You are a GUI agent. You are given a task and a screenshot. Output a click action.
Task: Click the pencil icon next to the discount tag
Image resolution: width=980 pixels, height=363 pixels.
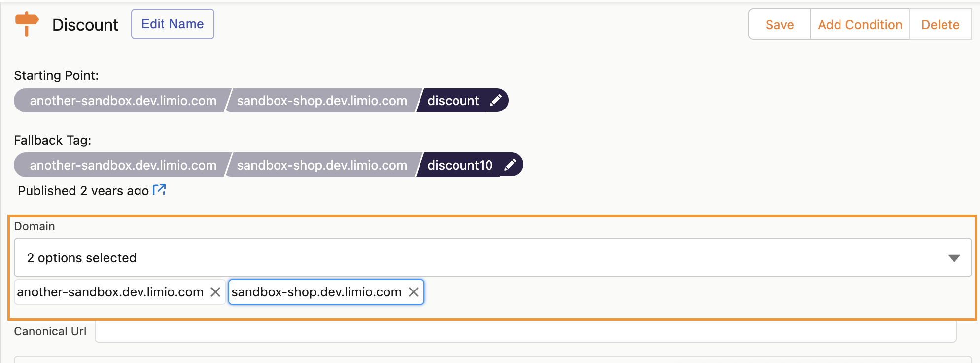click(x=496, y=100)
